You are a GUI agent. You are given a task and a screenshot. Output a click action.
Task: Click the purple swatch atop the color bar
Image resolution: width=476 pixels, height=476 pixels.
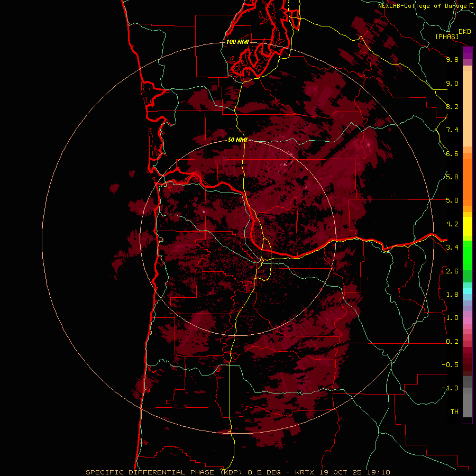coord(467,53)
